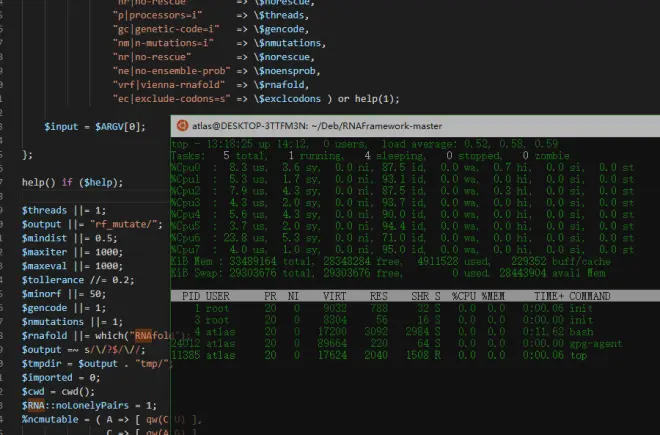Click the $RNA::noLonelyPairs line
The image size is (660, 435).
[89, 405]
